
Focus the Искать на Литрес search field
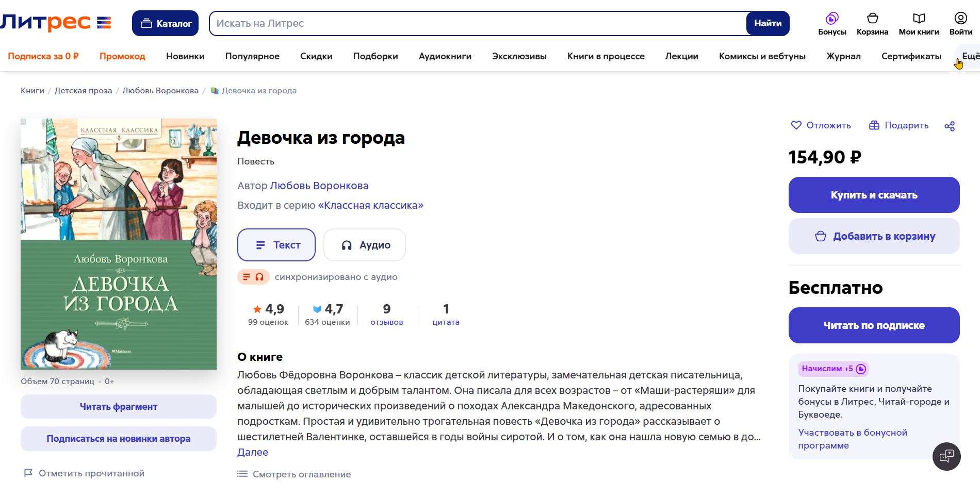point(477,23)
